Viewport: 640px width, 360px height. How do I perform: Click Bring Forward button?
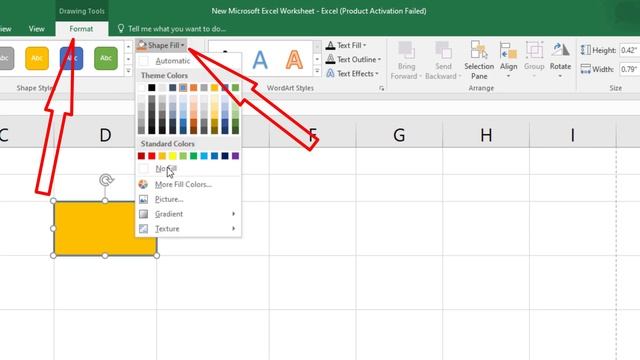click(x=406, y=60)
